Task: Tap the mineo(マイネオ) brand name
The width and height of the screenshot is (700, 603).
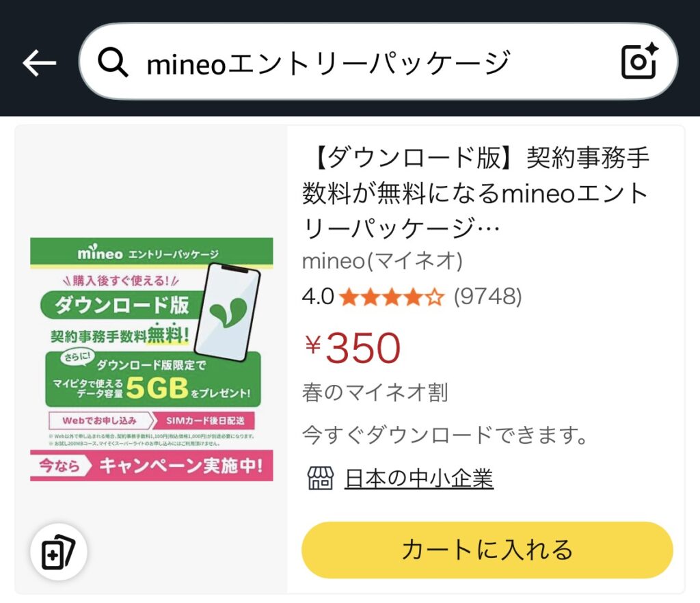Action: (x=382, y=261)
